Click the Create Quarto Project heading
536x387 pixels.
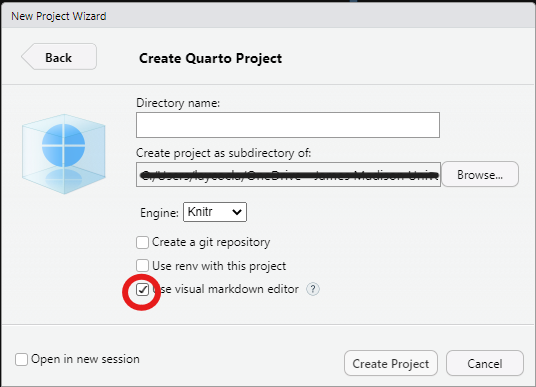coord(211,58)
